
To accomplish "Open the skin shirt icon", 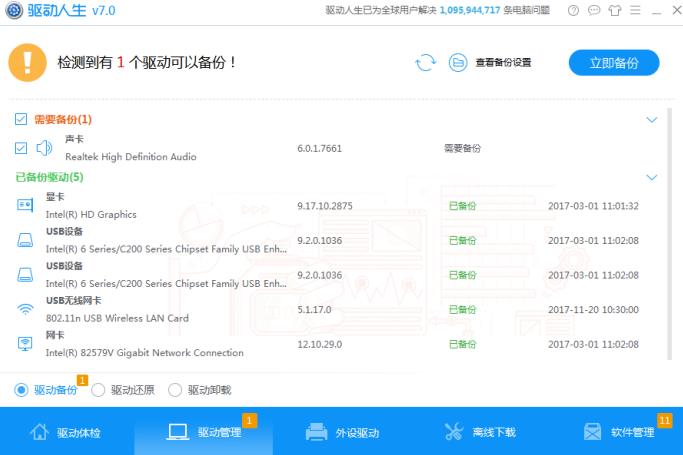I will [x=615, y=10].
